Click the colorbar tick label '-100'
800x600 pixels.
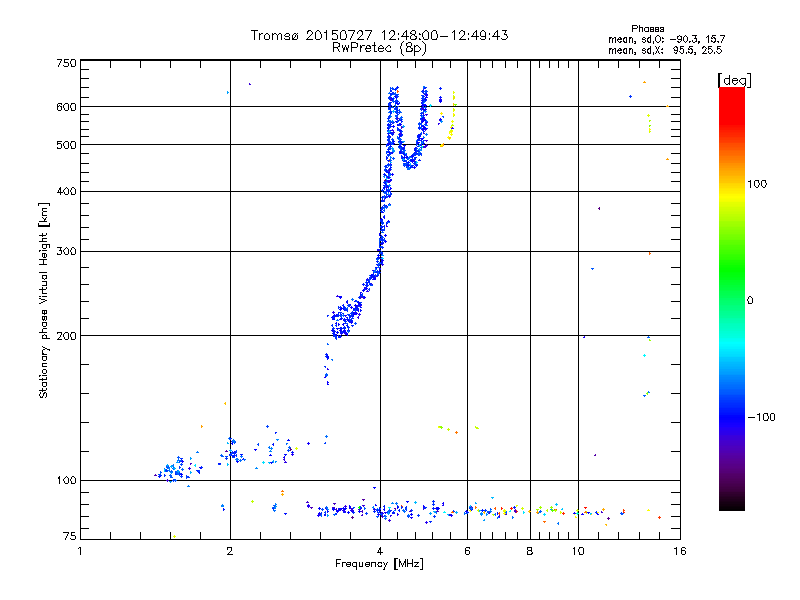[x=761, y=417]
